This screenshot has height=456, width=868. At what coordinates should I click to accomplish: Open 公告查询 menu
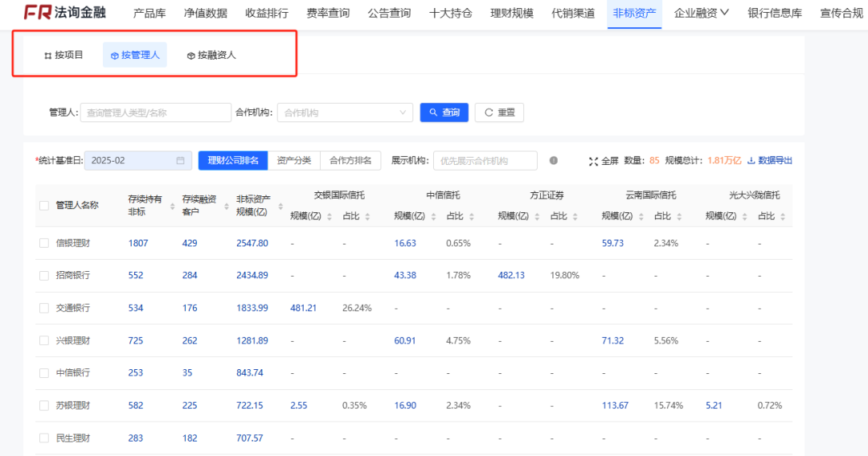coord(389,13)
